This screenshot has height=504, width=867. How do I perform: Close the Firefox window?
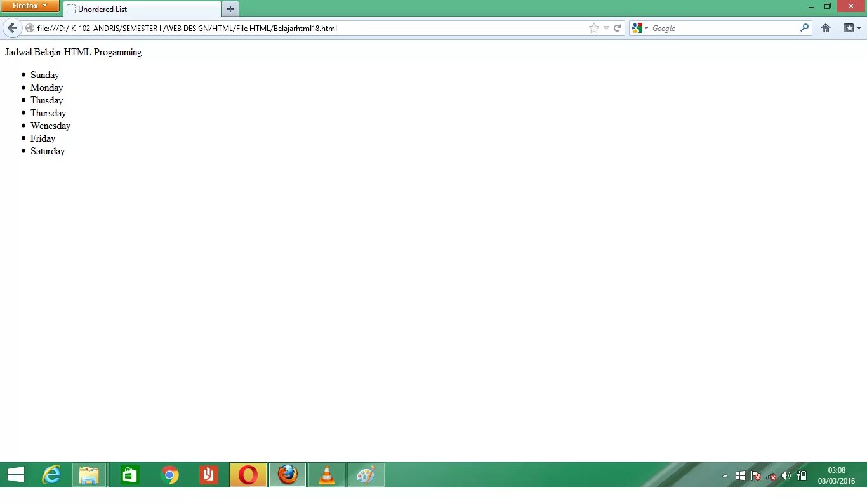(851, 6)
